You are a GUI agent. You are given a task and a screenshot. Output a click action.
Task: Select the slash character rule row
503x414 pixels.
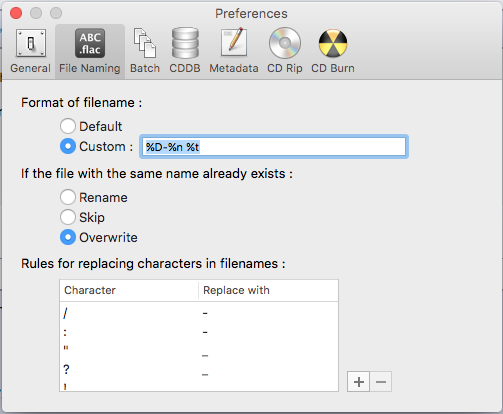[199, 313]
